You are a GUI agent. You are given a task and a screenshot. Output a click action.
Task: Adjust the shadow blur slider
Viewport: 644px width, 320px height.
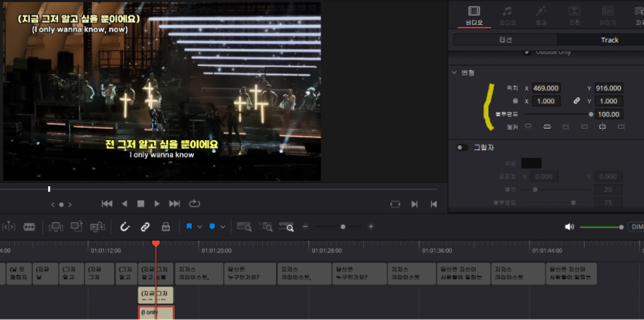pyautogui.click(x=534, y=190)
